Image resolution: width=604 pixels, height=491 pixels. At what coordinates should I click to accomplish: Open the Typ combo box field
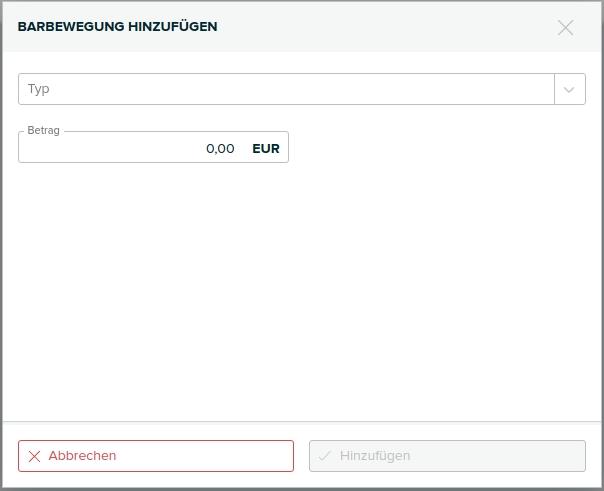tap(302, 89)
